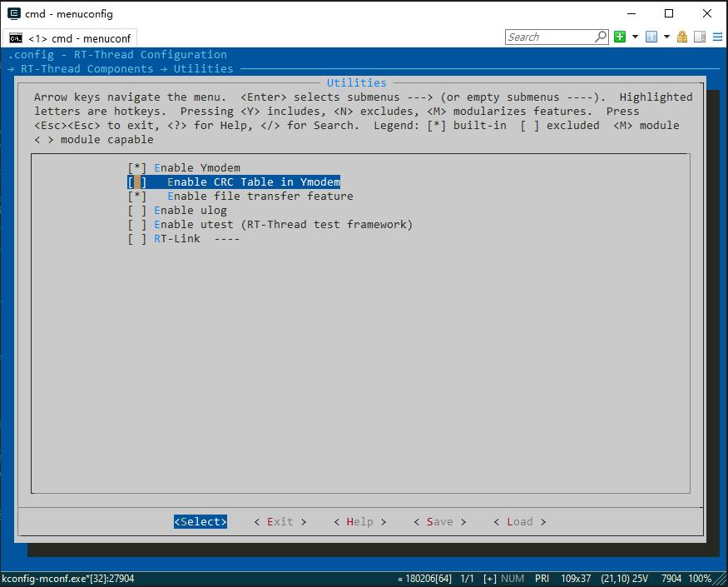Click the lock console icon
728x587 pixels.
pos(682,37)
